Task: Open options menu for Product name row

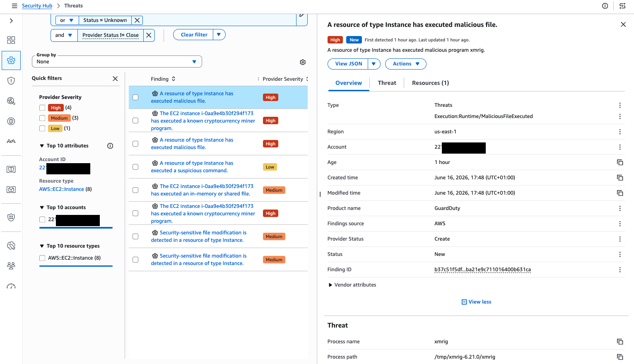Action: tap(620, 208)
